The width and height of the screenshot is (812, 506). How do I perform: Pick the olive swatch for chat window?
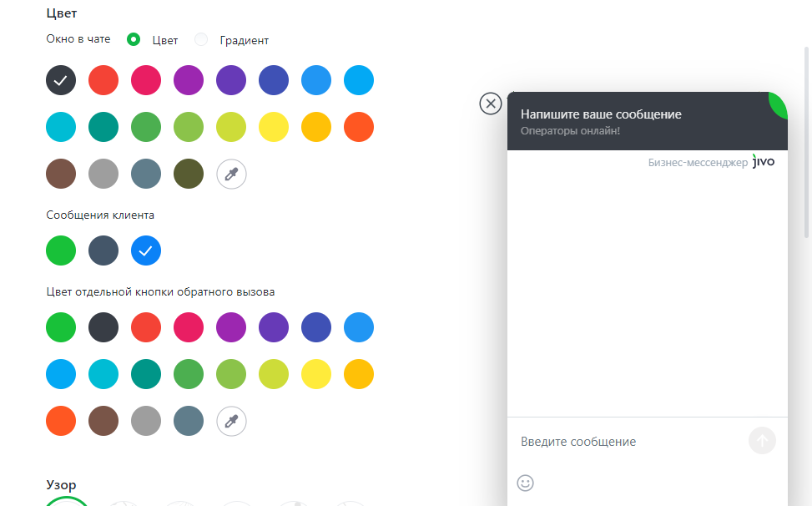[189, 174]
